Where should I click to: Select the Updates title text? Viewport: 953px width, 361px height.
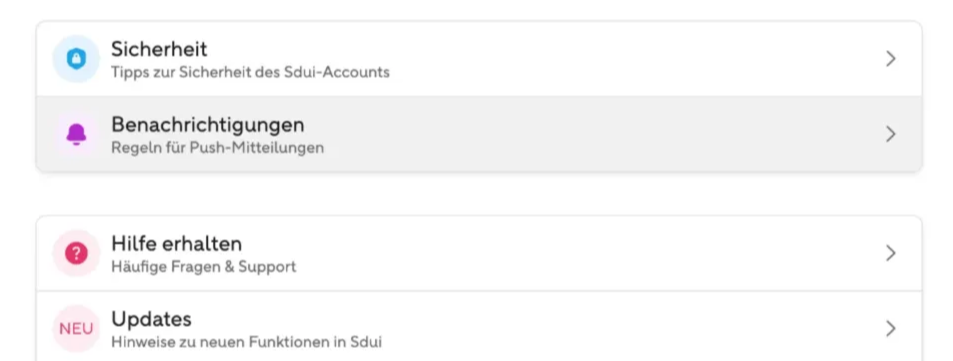(151, 320)
